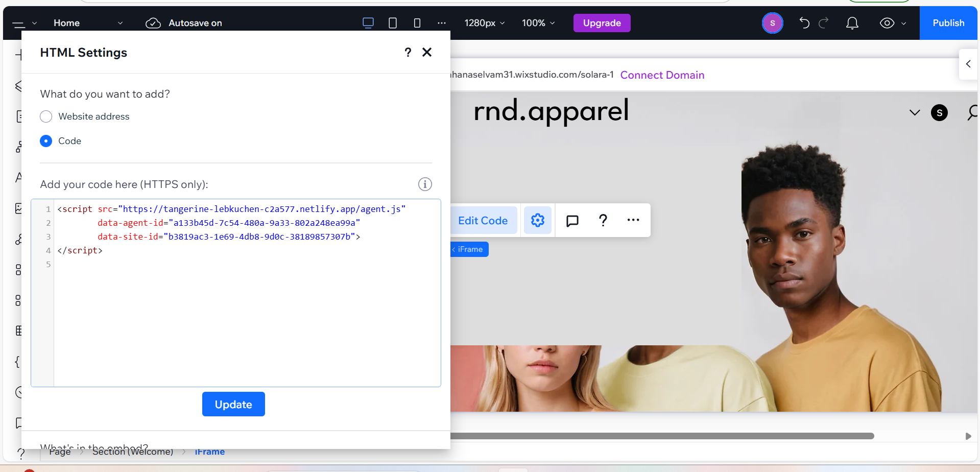The width and height of the screenshot is (980, 472).
Task: Expand the site header chevron menu
Action: (915, 112)
